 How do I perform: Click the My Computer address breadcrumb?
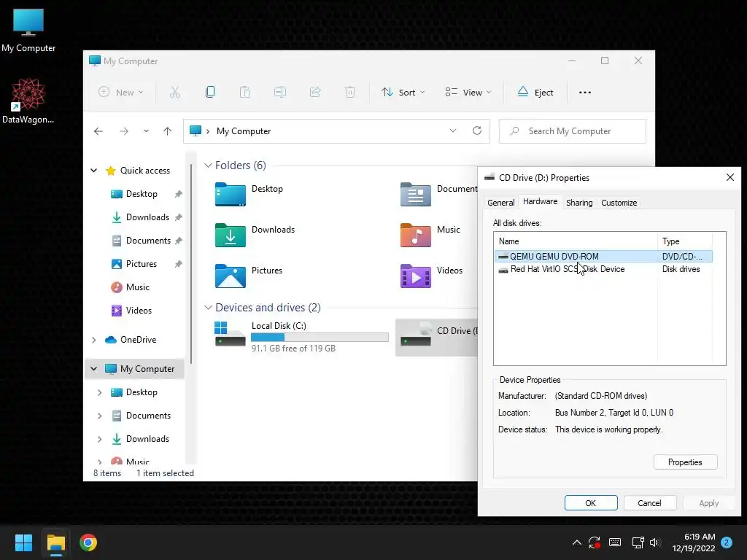click(244, 131)
